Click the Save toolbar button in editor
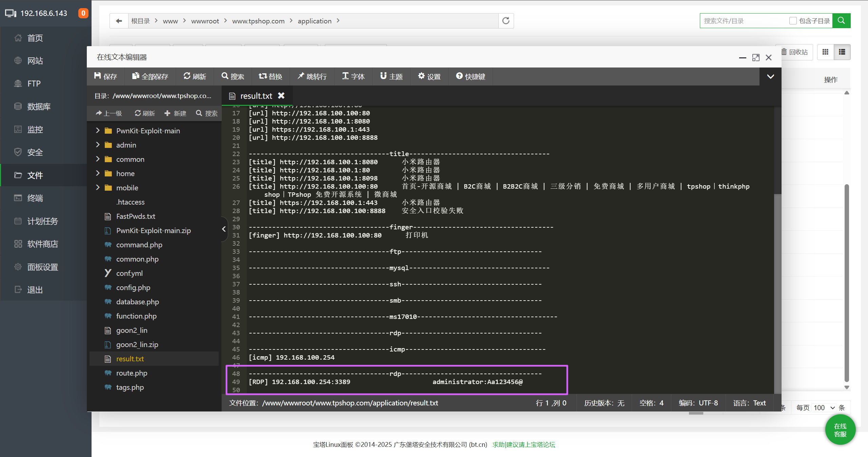 pos(105,76)
